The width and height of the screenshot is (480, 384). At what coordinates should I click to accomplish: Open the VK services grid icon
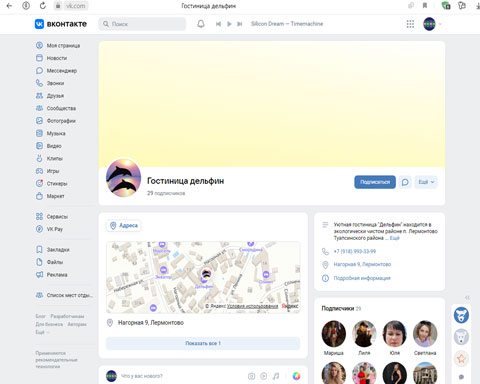[x=410, y=24]
